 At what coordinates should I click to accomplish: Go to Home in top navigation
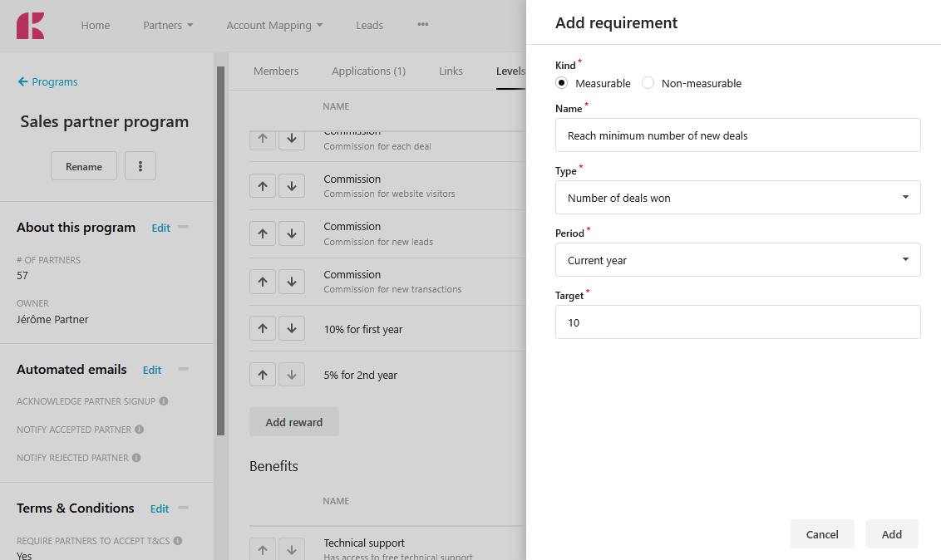96,25
